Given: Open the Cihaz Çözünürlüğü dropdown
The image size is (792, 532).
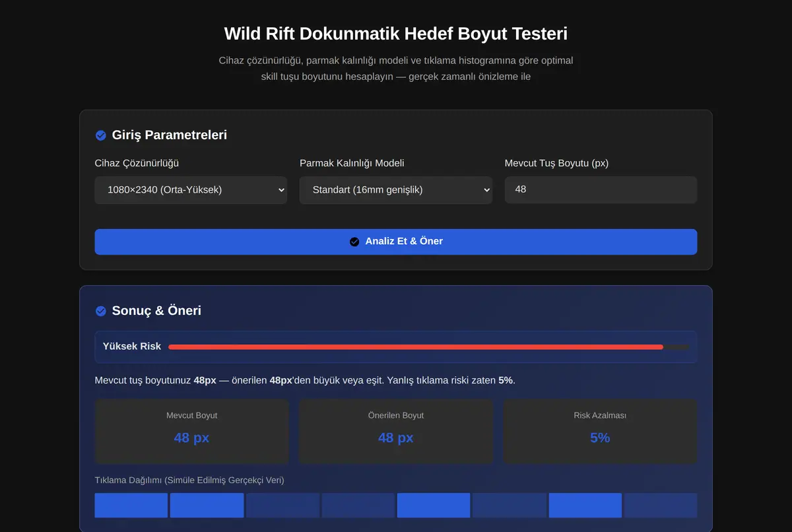Looking at the screenshot, I should (x=191, y=190).
